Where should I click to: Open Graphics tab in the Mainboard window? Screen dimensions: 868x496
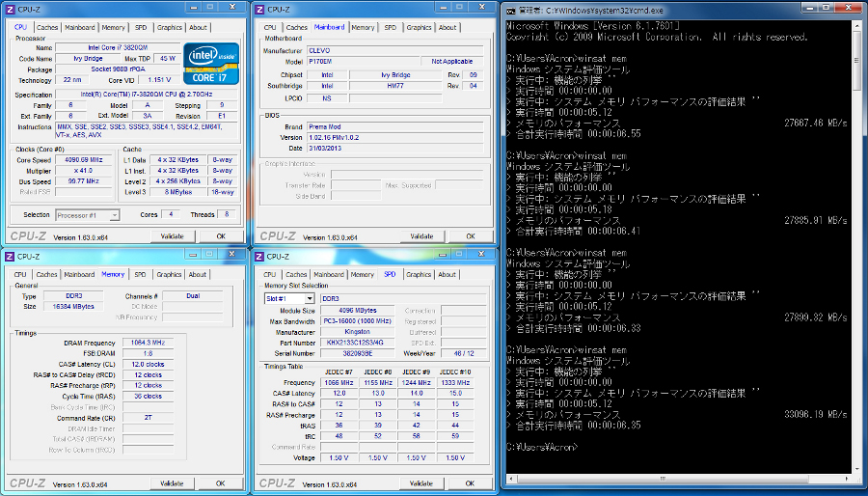click(420, 27)
